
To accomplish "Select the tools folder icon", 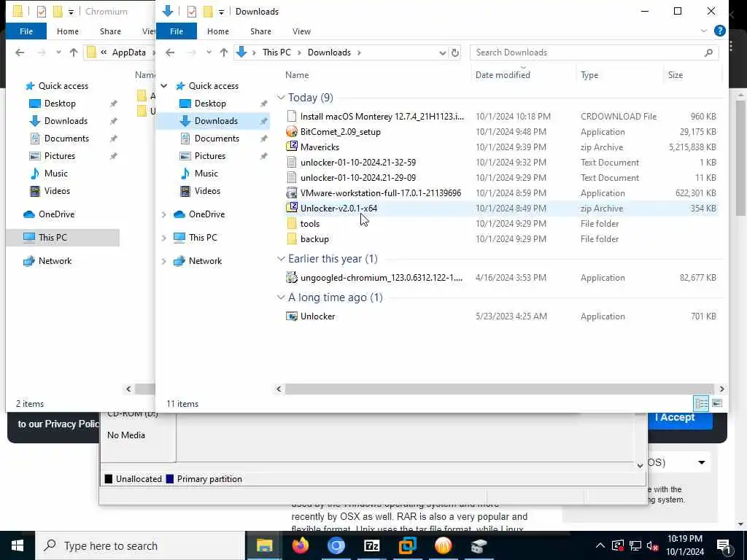I will point(292,224).
